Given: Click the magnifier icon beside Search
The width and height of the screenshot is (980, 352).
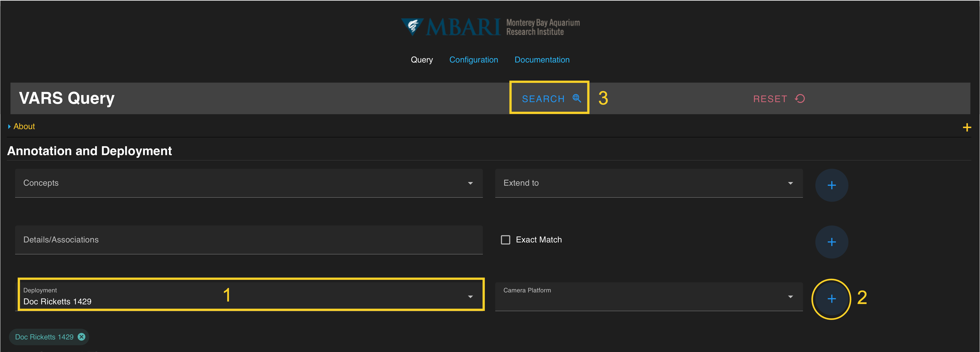Looking at the screenshot, I should point(576,98).
